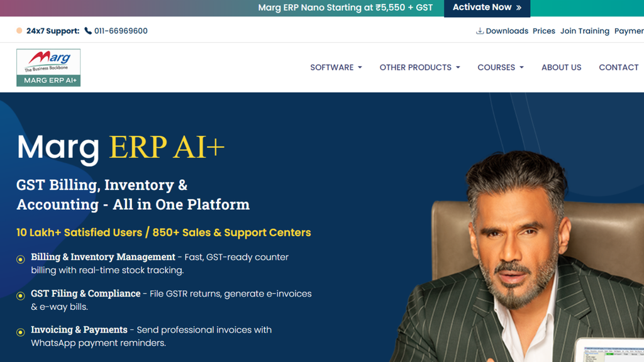Expand the SOFTWARE dropdown menu
This screenshot has height=362, width=644.
(336, 67)
